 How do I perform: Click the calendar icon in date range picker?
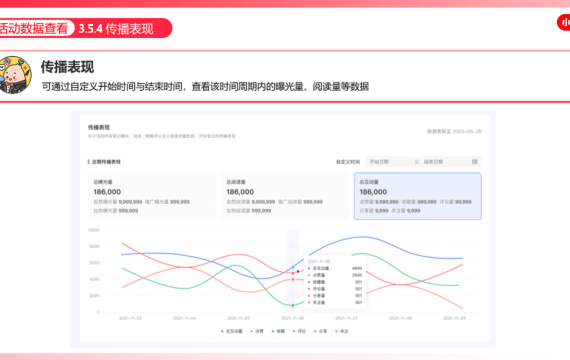(x=474, y=161)
